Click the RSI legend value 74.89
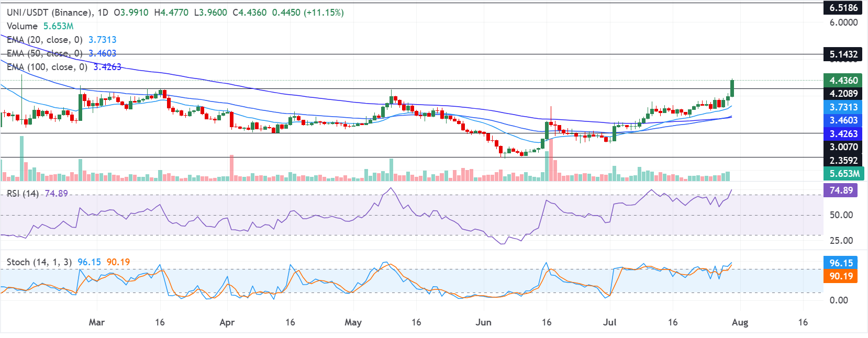 pos(57,193)
